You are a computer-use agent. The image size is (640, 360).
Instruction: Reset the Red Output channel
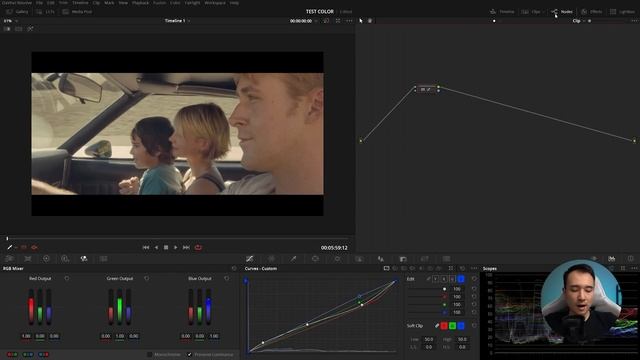tap(67, 278)
